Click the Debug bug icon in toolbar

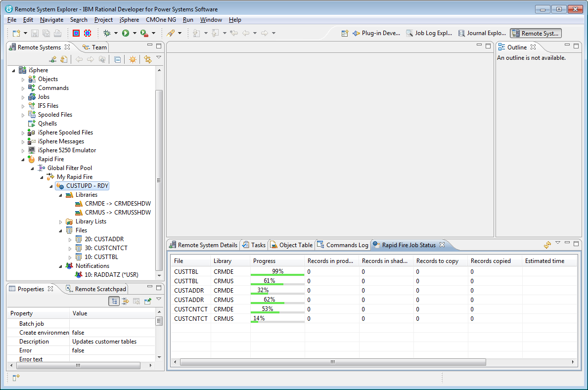[x=107, y=33]
